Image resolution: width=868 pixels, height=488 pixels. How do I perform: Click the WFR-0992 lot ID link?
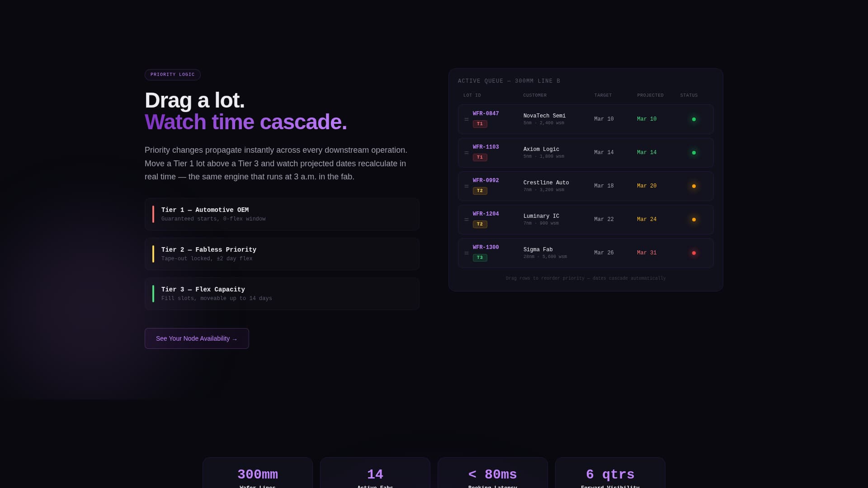pyautogui.click(x=486, y=181)
